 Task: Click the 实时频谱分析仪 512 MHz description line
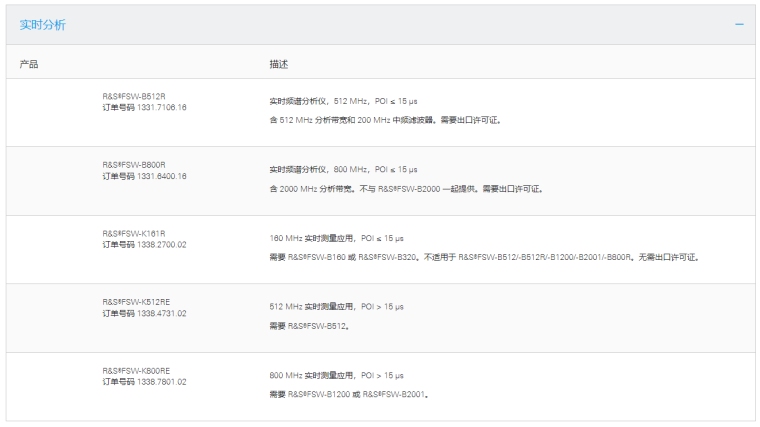pos(343,101)
